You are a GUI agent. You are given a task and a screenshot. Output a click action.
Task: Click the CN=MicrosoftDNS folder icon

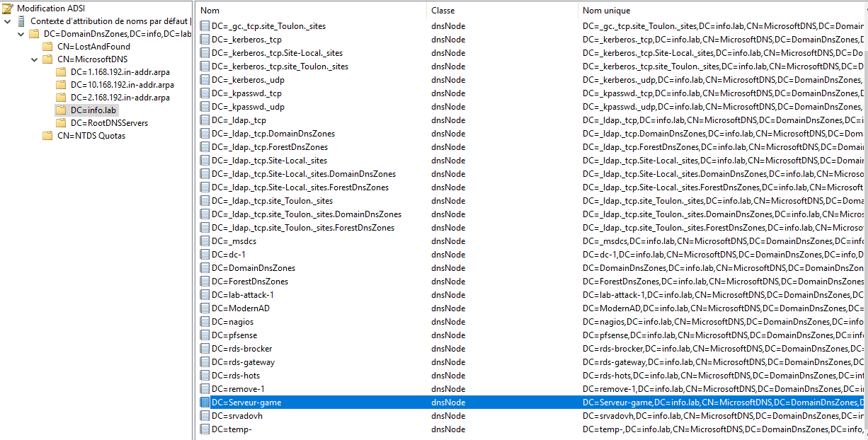pos(47,59)
